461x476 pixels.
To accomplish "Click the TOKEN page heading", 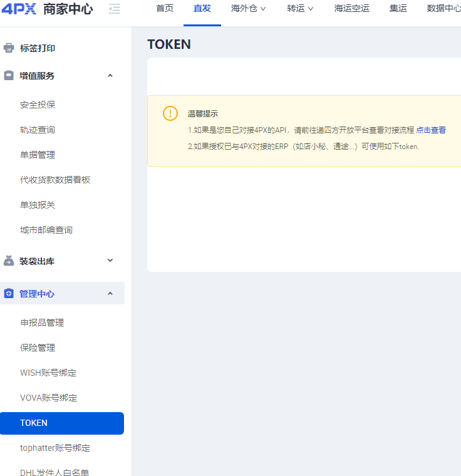I will [x=169, y=44].
